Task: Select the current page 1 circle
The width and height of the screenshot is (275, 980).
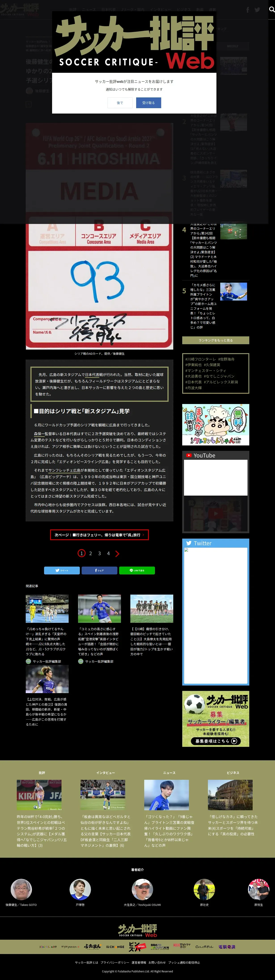Action: (81, 554)
